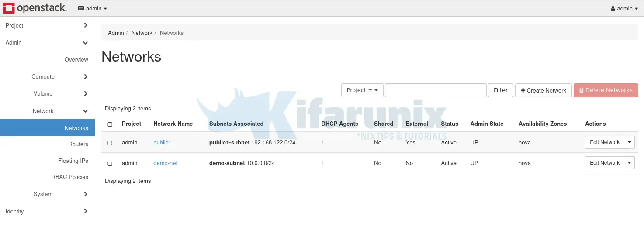Click the Filter button
Viewport: 644px width, 227px height.
click(x=501, y=90)
